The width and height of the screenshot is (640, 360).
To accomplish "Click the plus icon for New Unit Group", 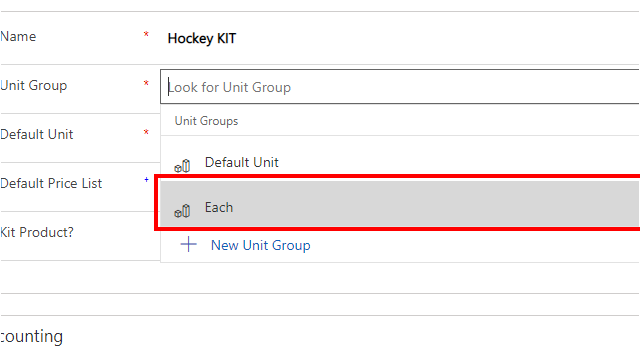I will [189, 244].
